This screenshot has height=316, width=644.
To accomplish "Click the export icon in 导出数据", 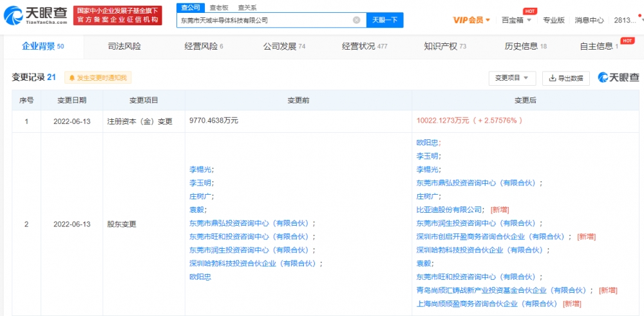I will [553, 78].
